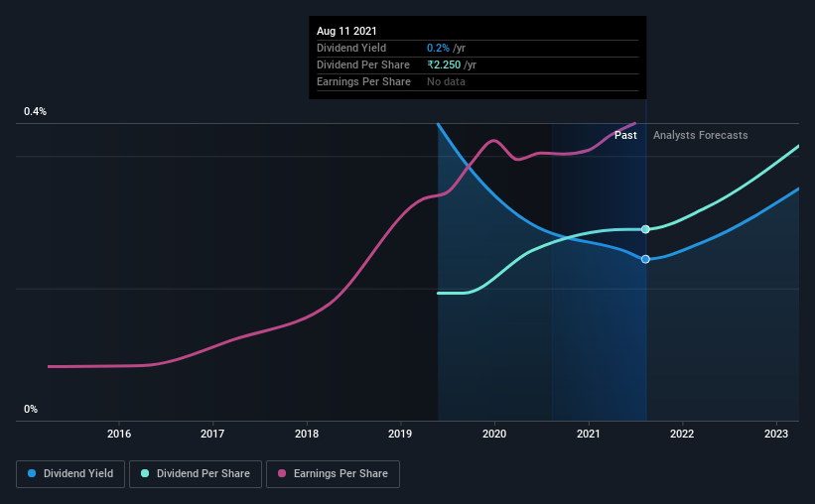
Task: Click the 2021 x-axis year label
Action: tap(589, 434)
